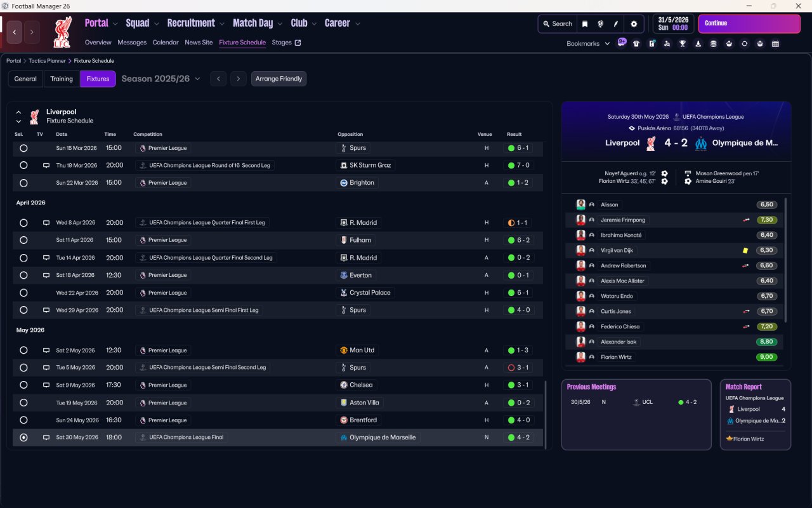
Task: Click the Liverpool crest in the match scoreline
Action: point(650,144)
